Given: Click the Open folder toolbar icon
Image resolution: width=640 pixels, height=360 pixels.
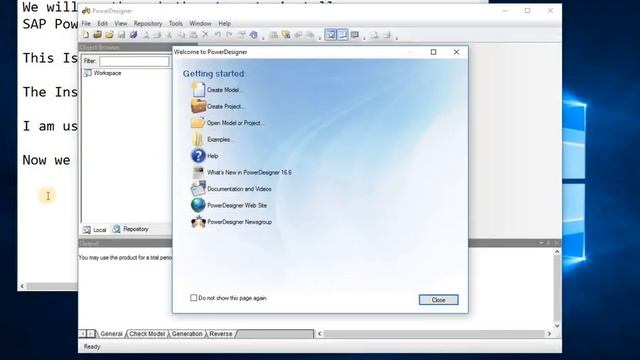Looking at the screenshot, I should coord(109,35).
